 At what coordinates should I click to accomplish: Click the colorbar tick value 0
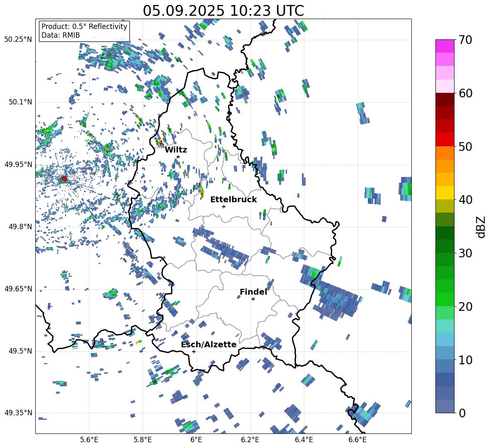(x=462, y=413)
